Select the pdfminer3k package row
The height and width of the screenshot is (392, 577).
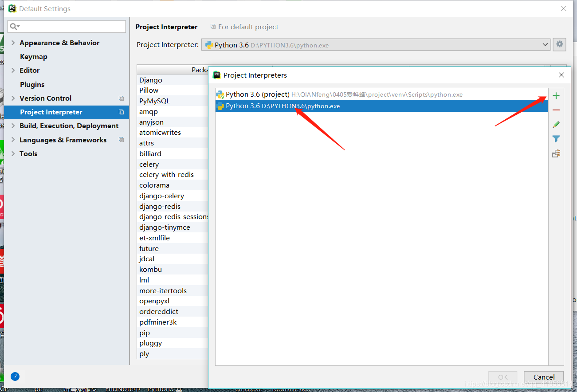coord(173,322)
